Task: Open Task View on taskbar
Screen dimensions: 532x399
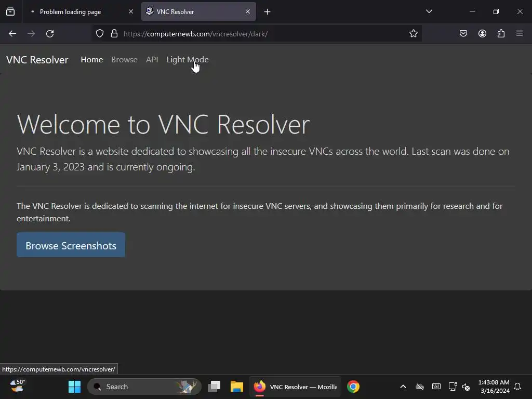Action: (214, 387)
